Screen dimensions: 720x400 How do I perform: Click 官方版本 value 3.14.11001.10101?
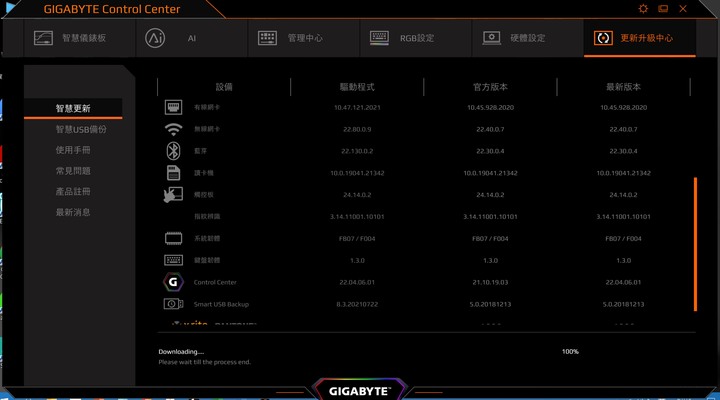(x=490, y=216)
